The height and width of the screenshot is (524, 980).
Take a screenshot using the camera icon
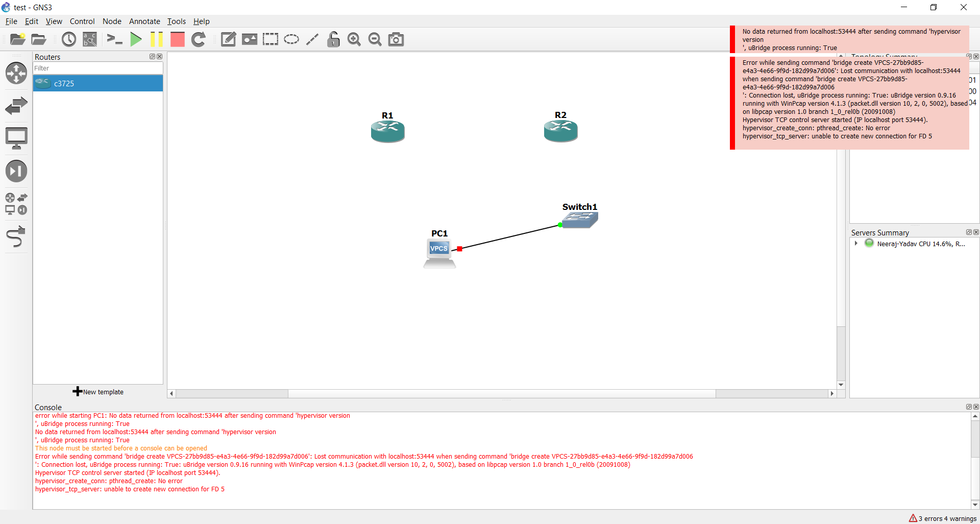click(396, 39)
